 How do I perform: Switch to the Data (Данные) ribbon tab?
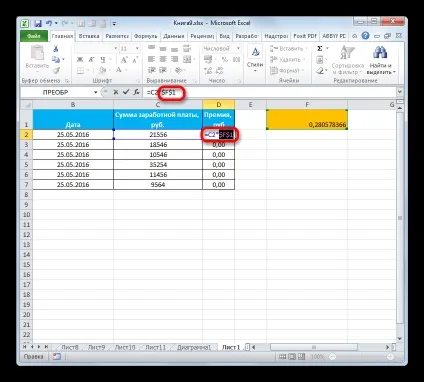(x=174, y=36)
